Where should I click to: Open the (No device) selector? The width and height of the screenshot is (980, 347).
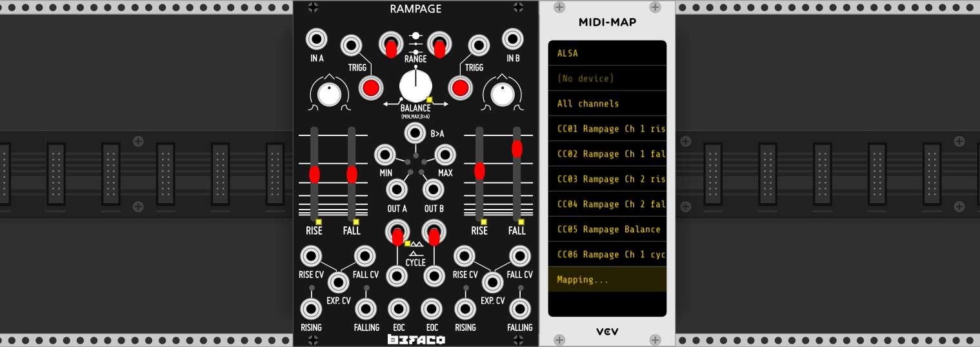607,78
